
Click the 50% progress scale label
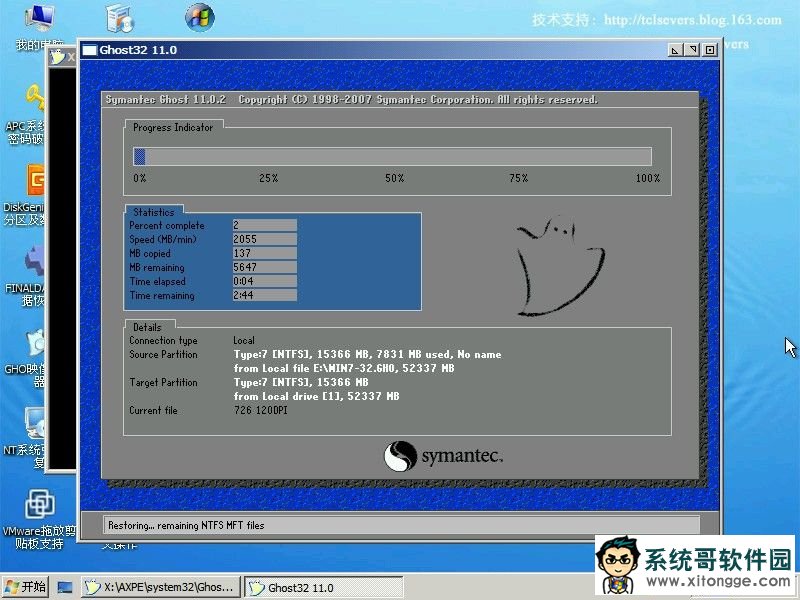pos(394,178)
